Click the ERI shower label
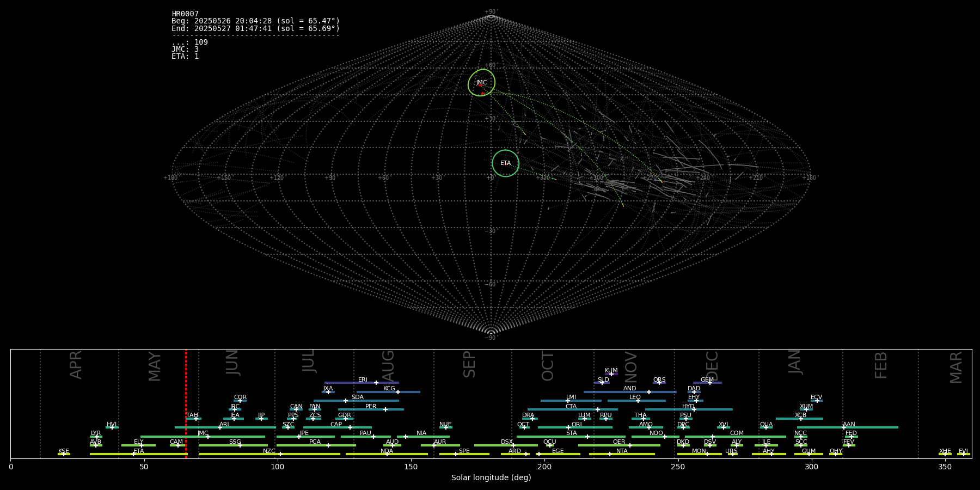Viewport: 980px width, 490px height. point(363,379)
